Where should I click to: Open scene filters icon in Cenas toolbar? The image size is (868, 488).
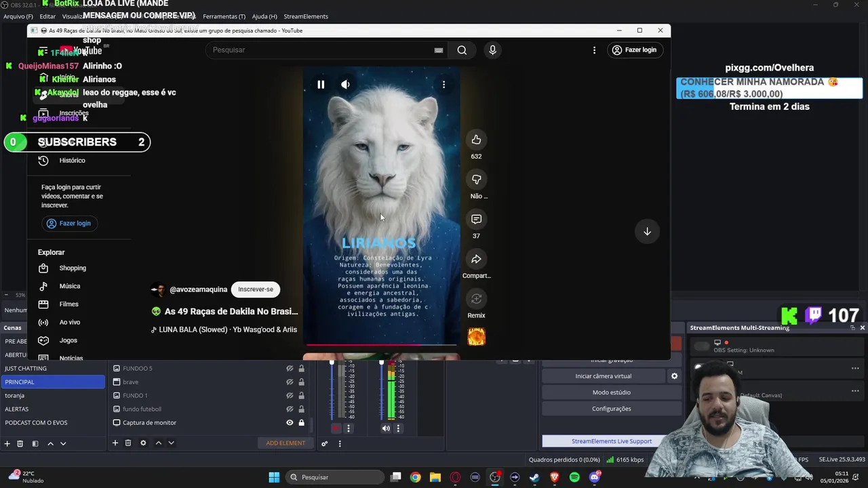pos(35,443)
